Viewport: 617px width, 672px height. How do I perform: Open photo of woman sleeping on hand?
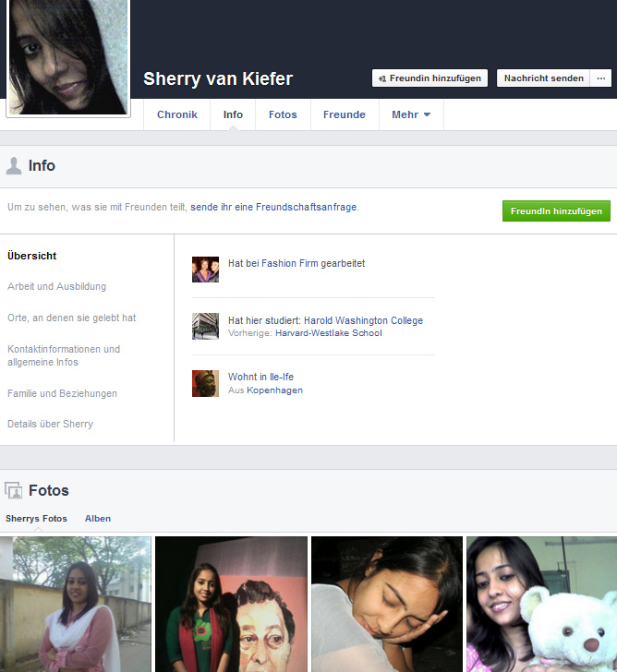point(387,605)
